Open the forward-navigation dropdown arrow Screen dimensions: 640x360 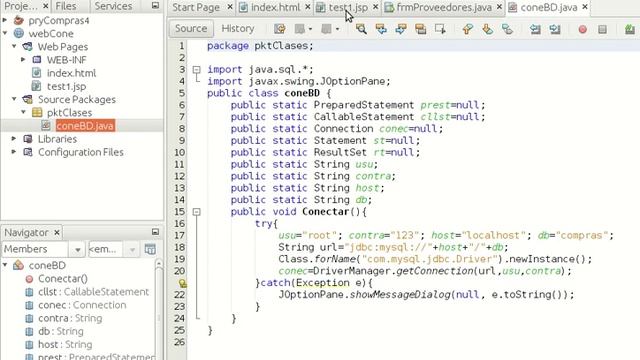pos(337,29)
